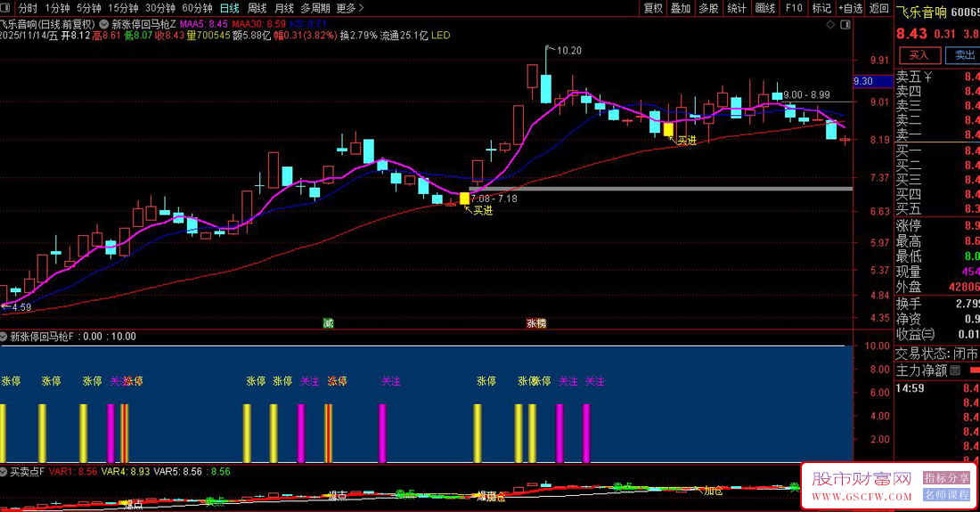980x512 pixels.
Task: Open the F10 company info
Action: click(x=794, y=8)
